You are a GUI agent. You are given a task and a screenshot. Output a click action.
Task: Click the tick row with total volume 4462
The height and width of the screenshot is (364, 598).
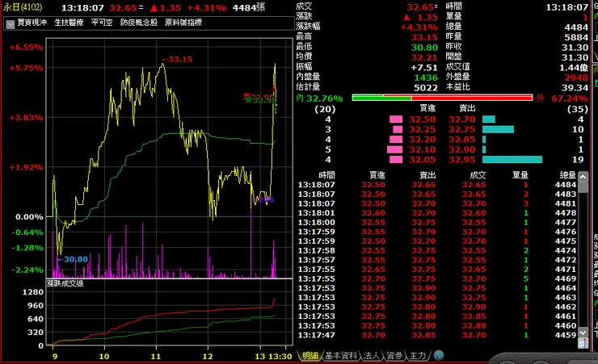437,307
